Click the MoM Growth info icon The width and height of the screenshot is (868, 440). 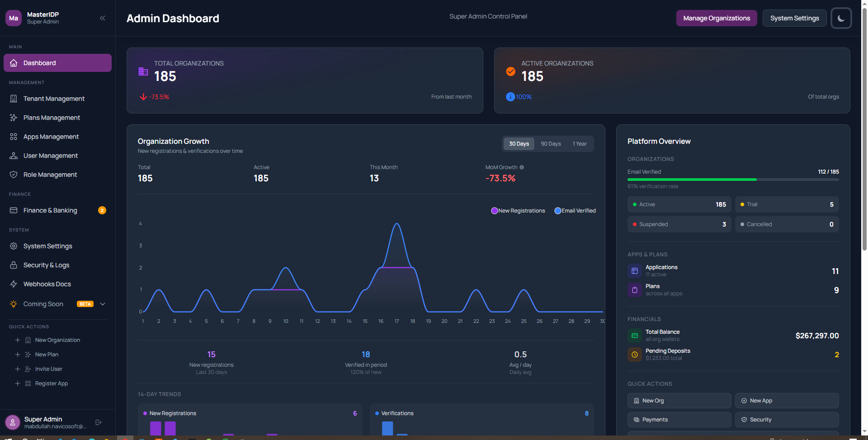pos(522,167)
